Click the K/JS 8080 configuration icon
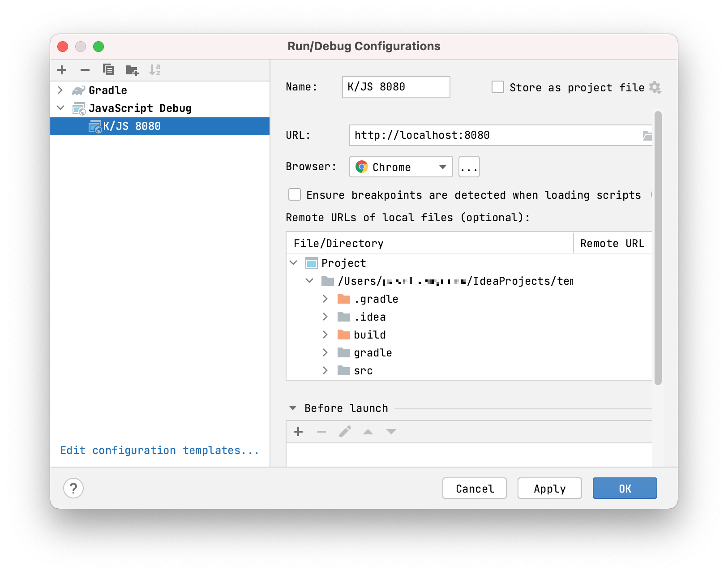Viewport: 728px width, 575px height. 95,126
